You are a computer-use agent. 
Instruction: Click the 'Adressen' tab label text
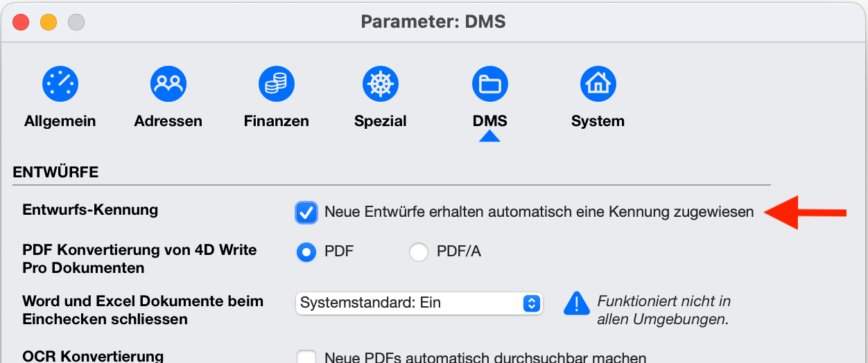tap(168, 121)
